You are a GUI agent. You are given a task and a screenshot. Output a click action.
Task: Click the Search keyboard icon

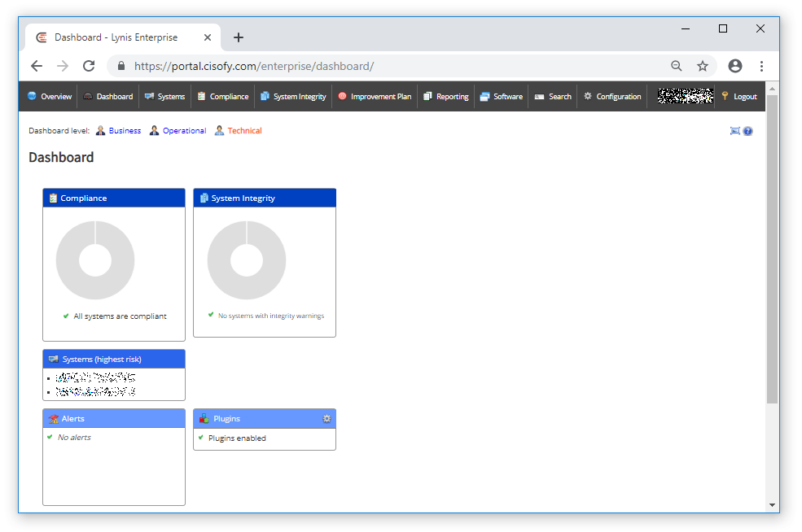(539, 97)
